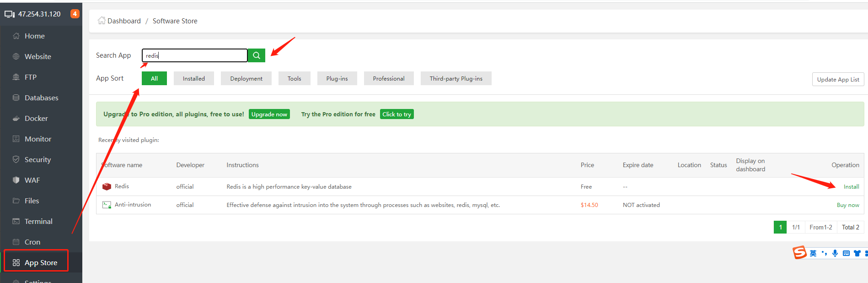
Task: Click the Redis red cube icon
Action: tap(107, 186)
